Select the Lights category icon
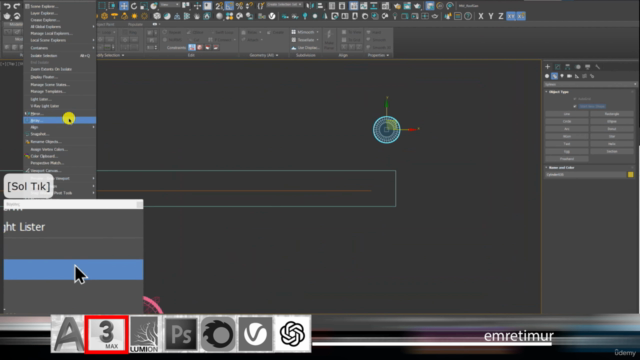 click(562, 76)
